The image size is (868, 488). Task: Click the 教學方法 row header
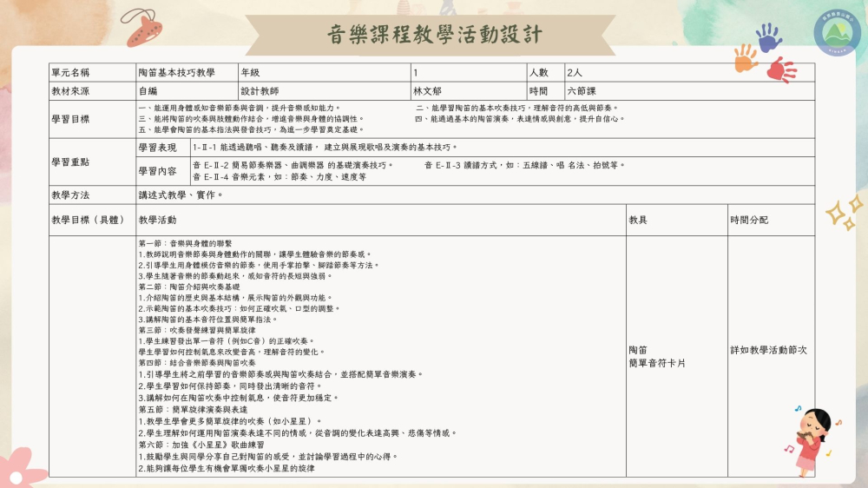click(x=93, y=195)
